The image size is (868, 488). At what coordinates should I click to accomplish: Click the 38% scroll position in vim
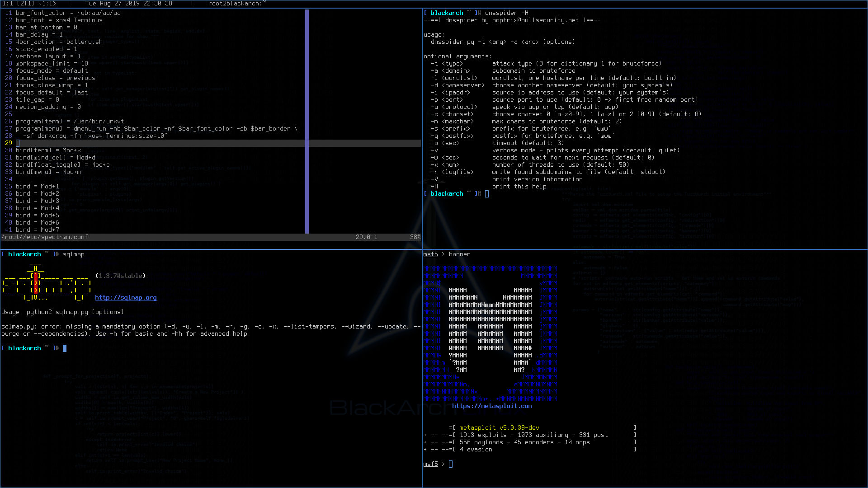coord(415,237)
